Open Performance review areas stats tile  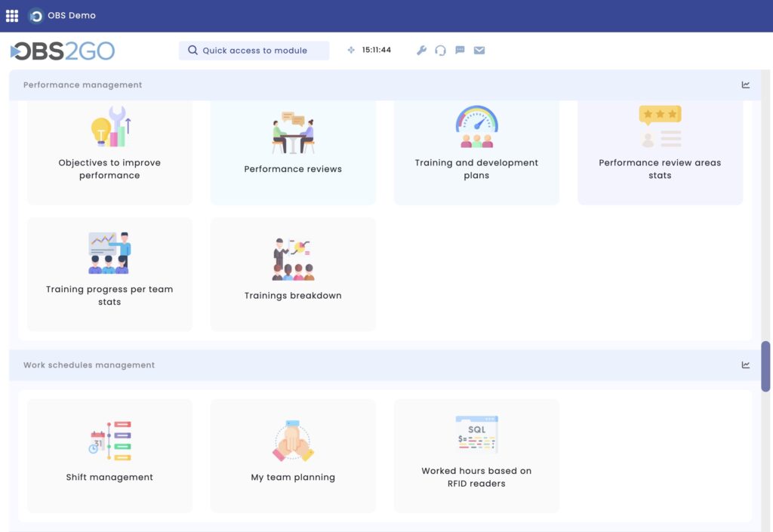coord(660,152)
